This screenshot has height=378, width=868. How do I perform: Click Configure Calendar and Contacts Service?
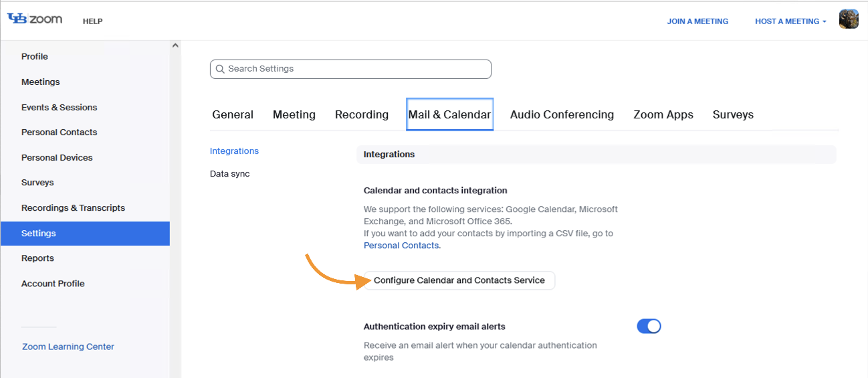click(x=459, y=280)
